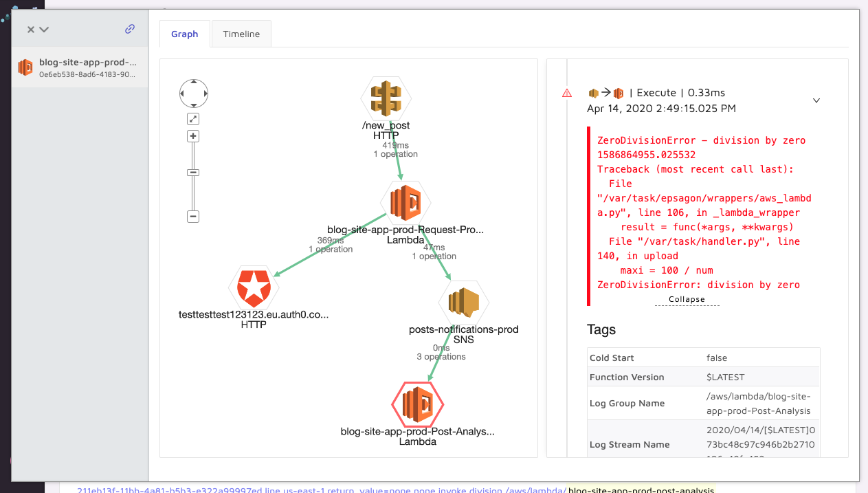Click the Tags heading

coord(601,329)
